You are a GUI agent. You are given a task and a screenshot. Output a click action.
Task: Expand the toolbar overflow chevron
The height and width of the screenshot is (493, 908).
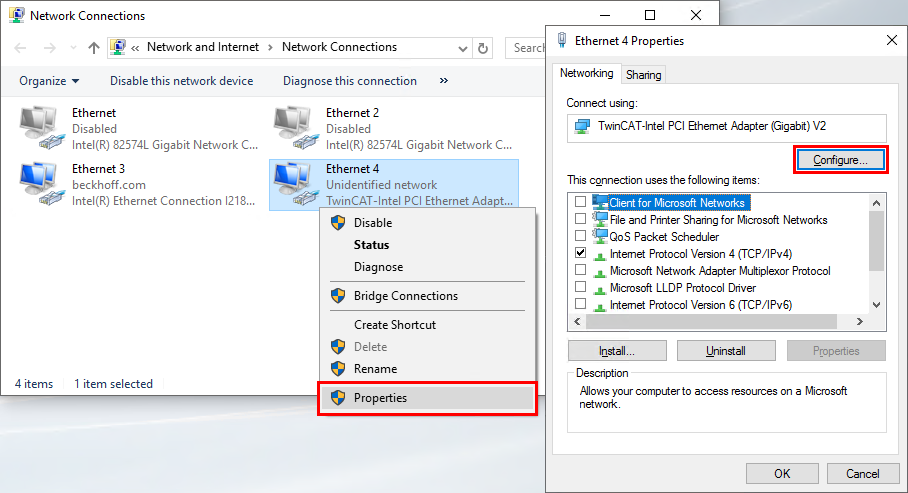444,81
